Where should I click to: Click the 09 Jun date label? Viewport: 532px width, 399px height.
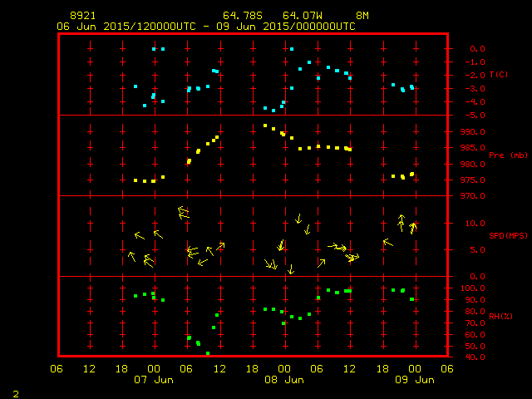[x=415, y=380]
